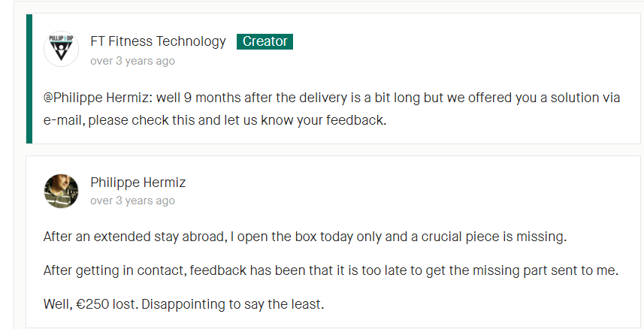Screen dimensions: 644x329
Task: Click Philippe Hermiz's profile photo
Action: click(x=61, y=191)
